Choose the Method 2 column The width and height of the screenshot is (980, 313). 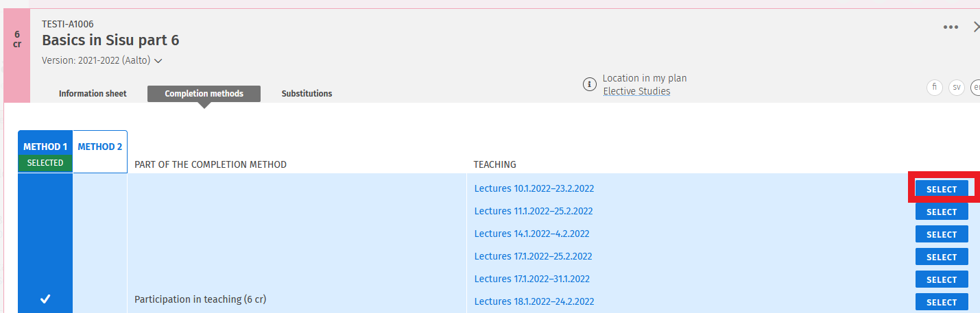(x=100, y=147)
